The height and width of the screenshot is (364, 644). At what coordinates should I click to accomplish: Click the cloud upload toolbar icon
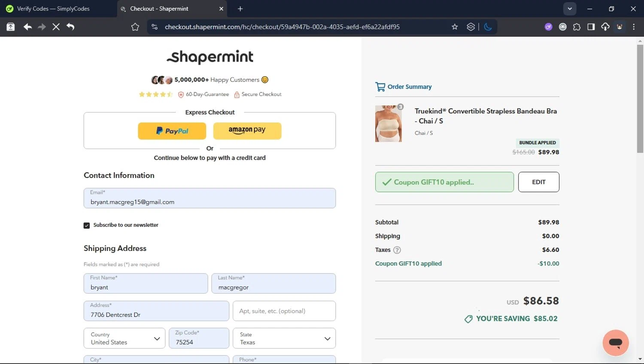[605, 27]
